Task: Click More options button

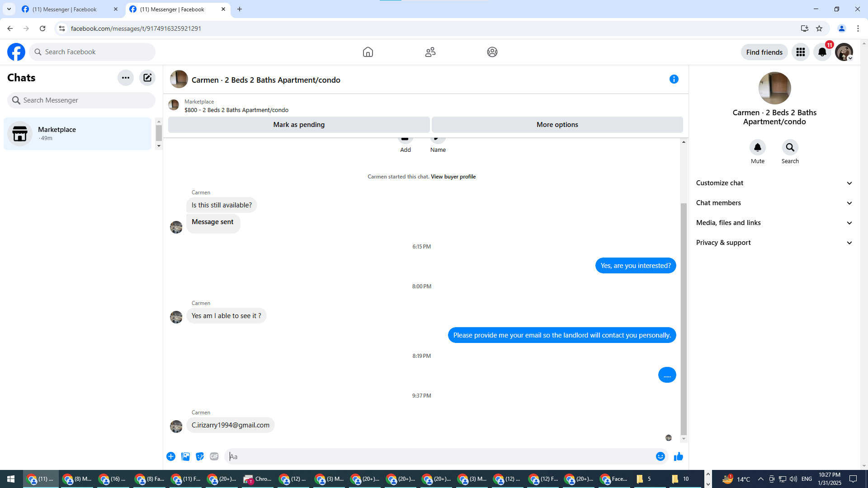Action: tap(557, 125)
